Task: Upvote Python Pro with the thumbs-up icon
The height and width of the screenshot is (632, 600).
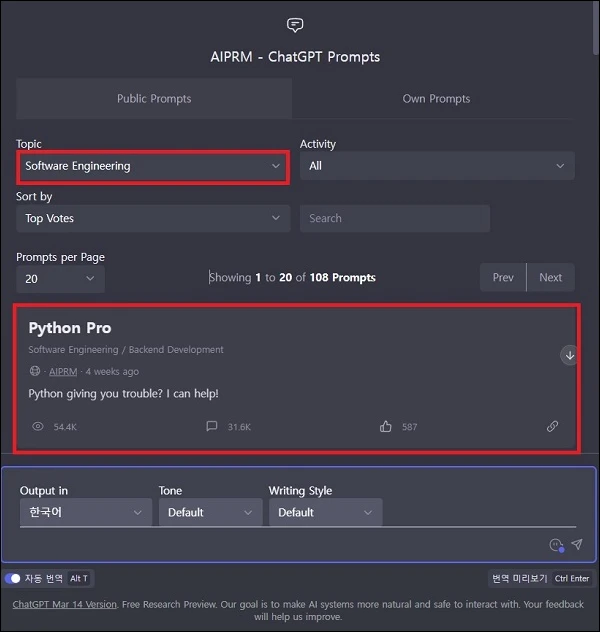Action: point(386,426)
